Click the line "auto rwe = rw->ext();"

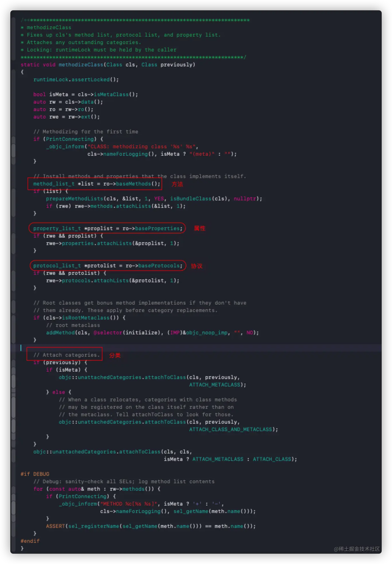pyautogui.click(x=66, y=117)
